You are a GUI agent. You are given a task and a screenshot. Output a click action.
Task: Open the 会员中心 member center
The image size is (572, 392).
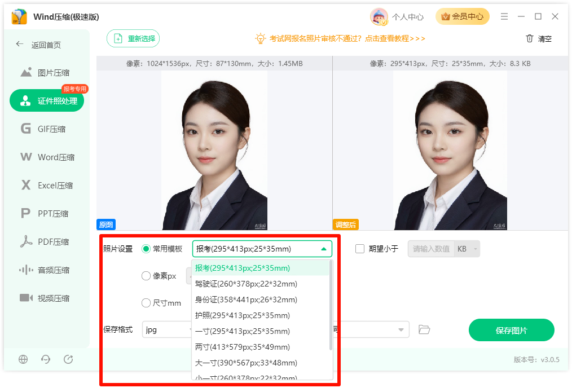pyautogui.click(x=462, y=16)
